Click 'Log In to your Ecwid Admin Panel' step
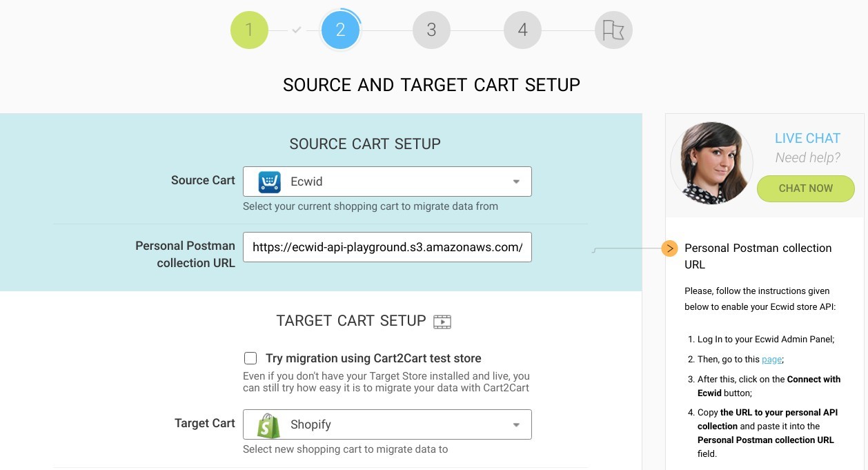Screen dimensions: 868x470 pos(766,339)
